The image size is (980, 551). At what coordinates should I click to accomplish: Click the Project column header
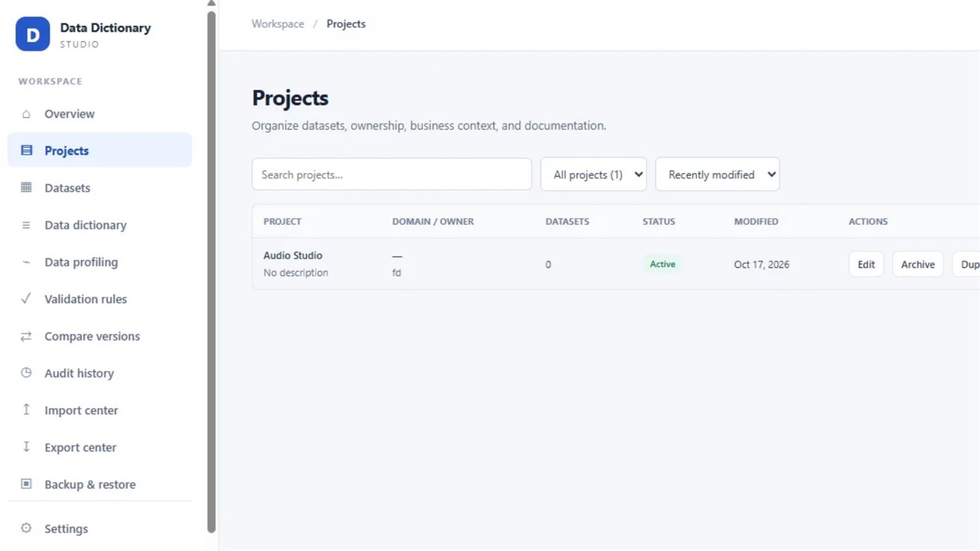(x=282, y=221)
